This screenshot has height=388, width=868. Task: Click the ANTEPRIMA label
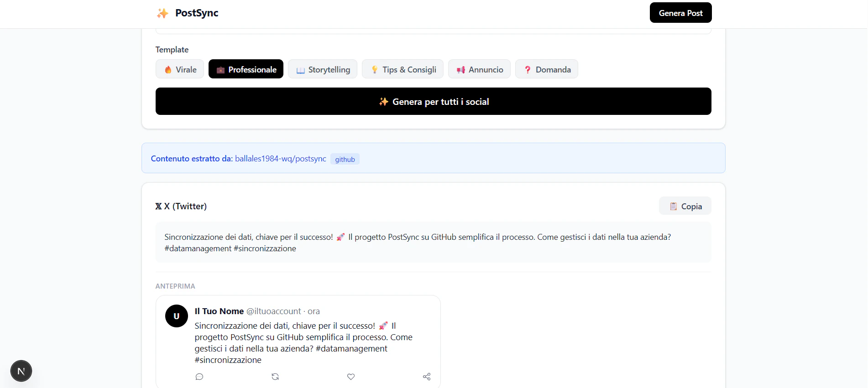(175, 286)
